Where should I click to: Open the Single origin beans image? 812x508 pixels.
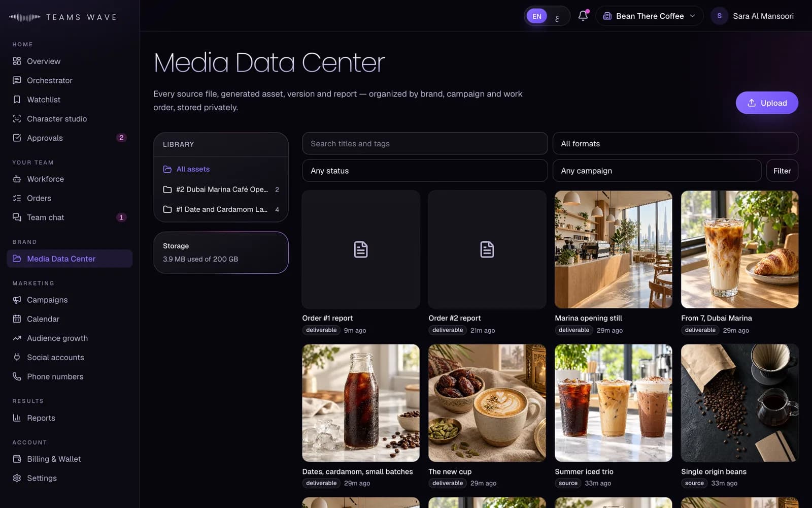[x=739, y=403]
